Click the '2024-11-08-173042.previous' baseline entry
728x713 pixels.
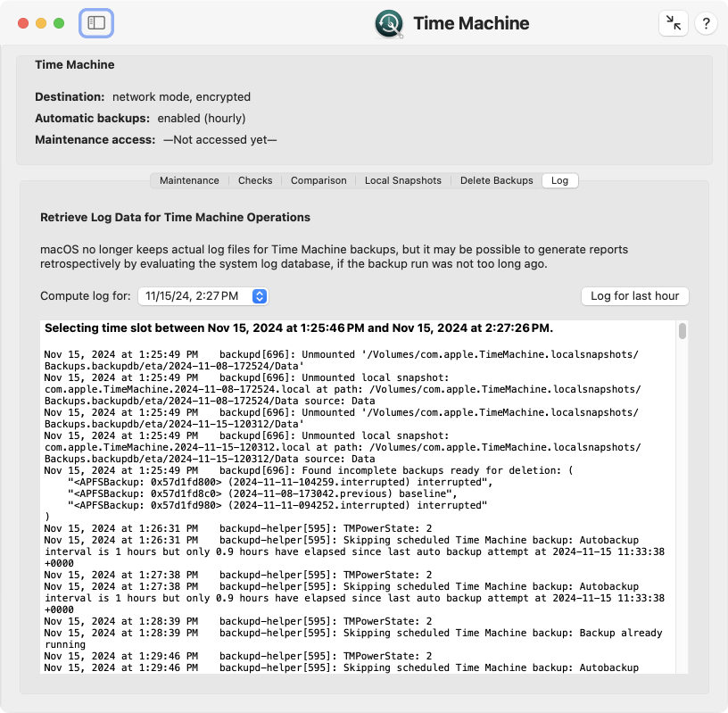tap(262, 493)
